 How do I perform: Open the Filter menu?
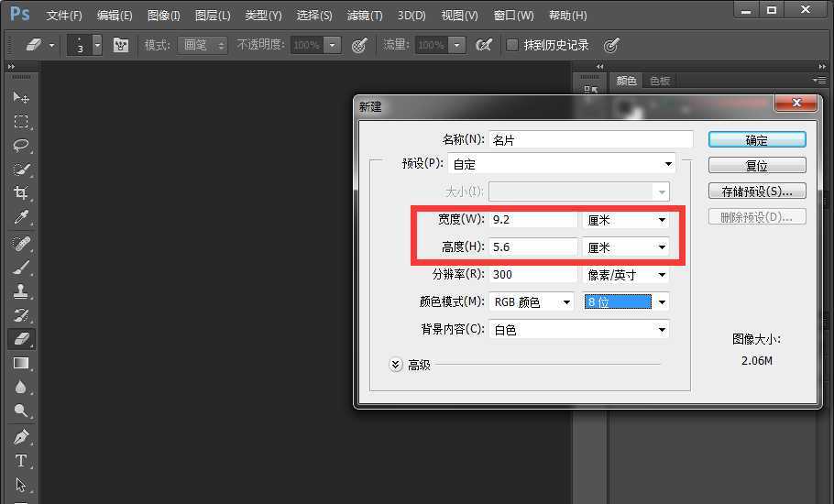tap(365, 16)
